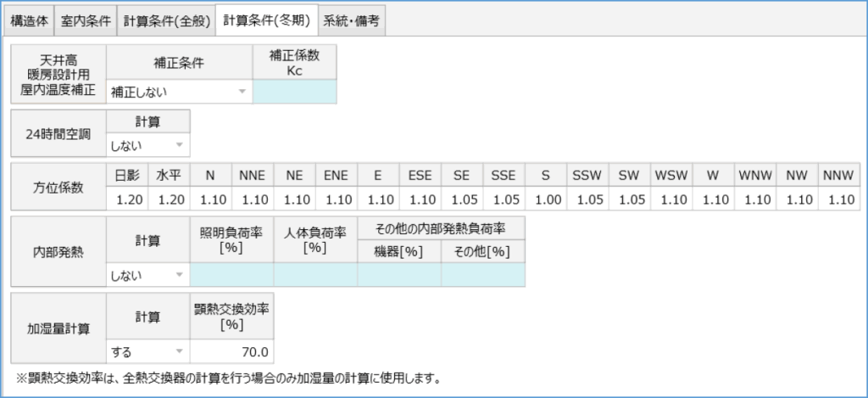The height and width of the screenshot is (398, 868).
Task: Expand the 加湿量計算 計算 dropdown
Action: coord(147,351)
